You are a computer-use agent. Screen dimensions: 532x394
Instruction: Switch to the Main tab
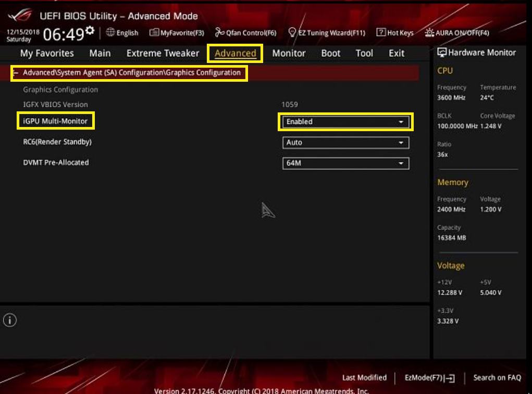tap(100, 53)
